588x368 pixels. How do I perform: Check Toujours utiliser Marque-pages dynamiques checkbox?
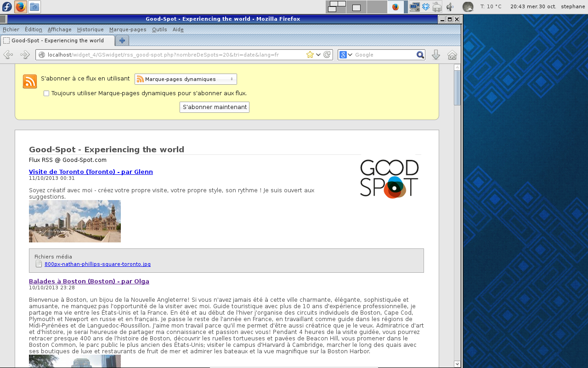(x=46, y=93)
